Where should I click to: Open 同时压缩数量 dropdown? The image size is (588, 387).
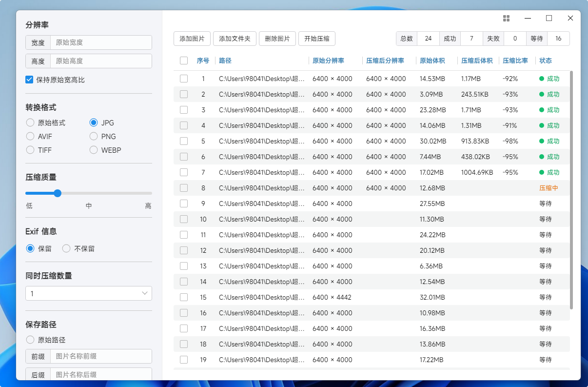[89, 293]
